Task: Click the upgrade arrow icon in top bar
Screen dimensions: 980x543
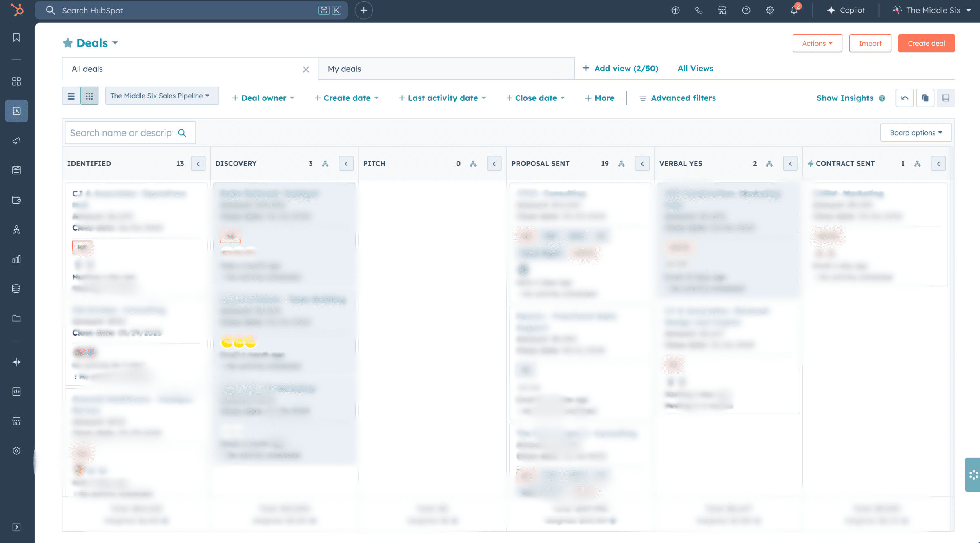Action: [675, 10]
